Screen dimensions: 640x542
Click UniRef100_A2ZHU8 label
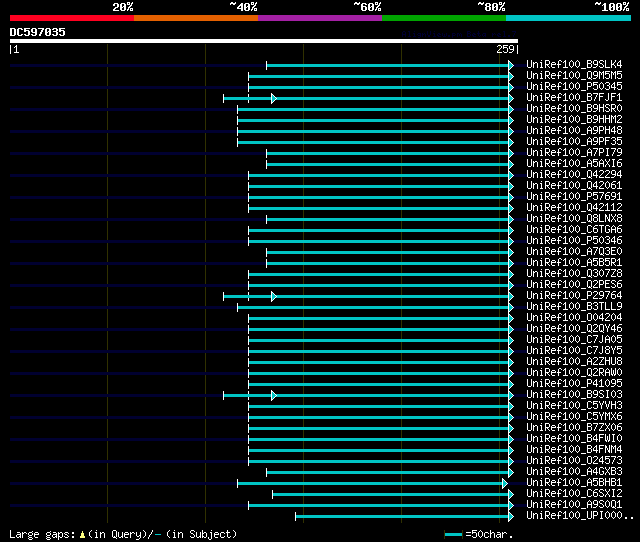tap(574, 362)
